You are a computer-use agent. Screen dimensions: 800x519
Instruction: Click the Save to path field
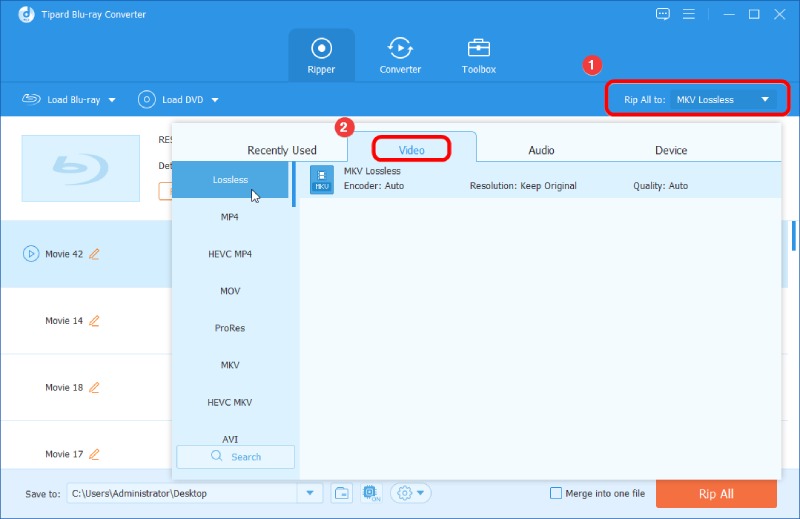point(182,493)
